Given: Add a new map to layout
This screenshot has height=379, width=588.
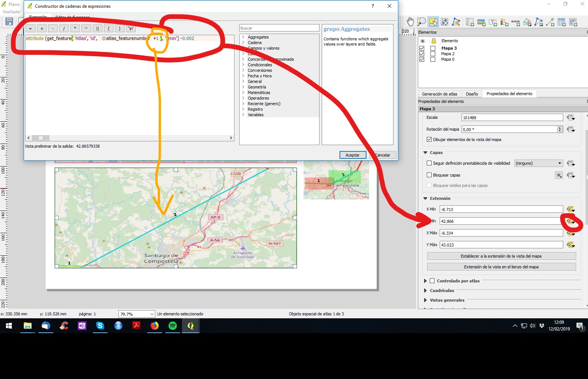Looking at the screenshot, I should coord(470,22).
